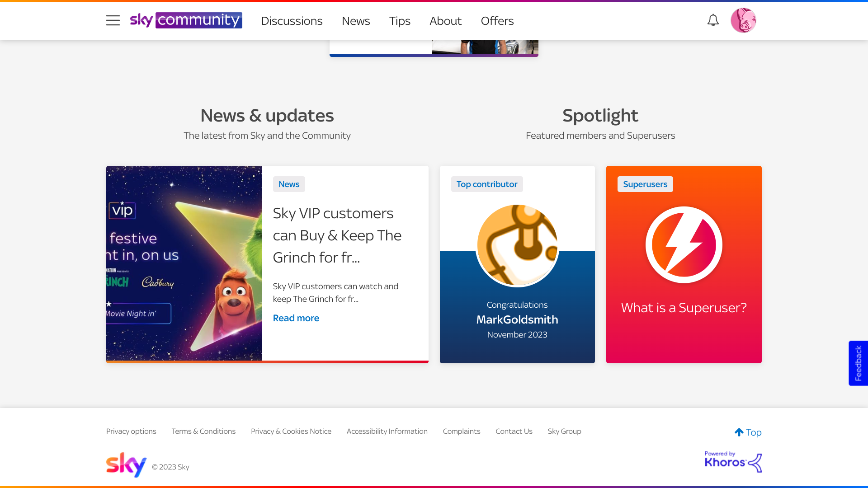
Task: Open the hamburger navigation menu
Action: (113, 20)
